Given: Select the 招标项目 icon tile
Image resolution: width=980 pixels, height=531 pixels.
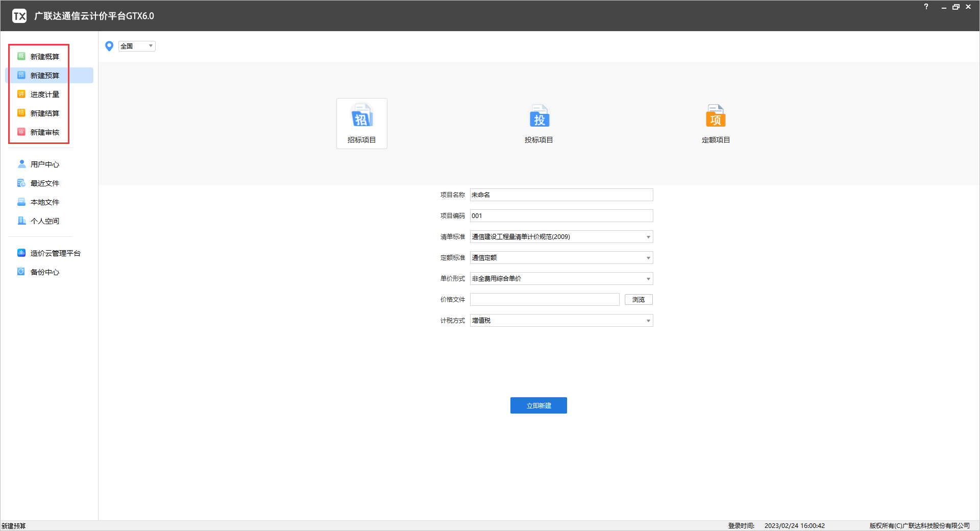Looking at the screenshot, I should pyautogui.click(x=361, y=123).
